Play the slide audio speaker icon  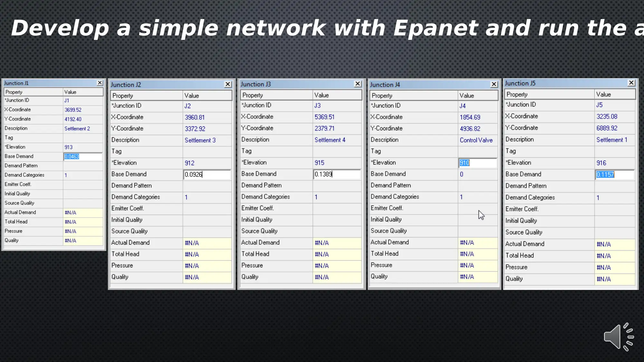[619, 337]
